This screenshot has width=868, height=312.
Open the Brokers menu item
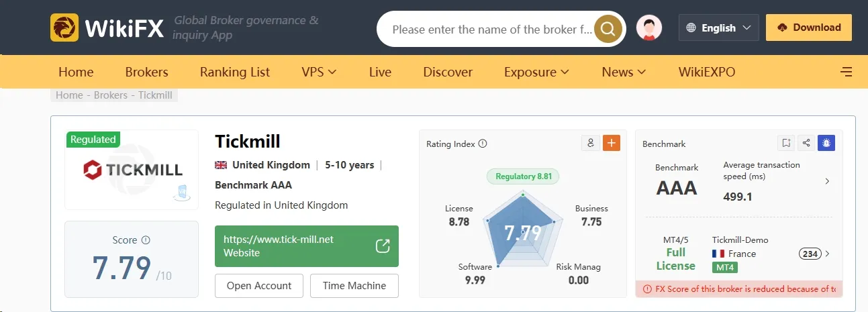point(146,72)
